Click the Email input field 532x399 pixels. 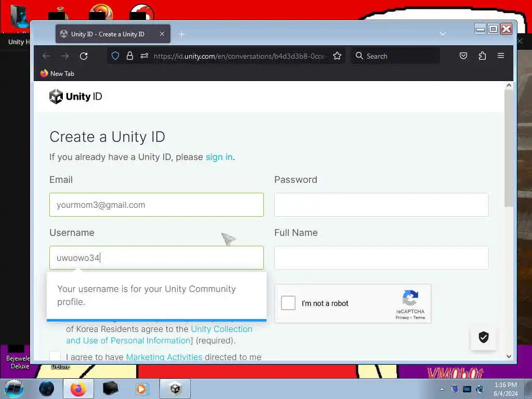pyautogui.click(x=156, y=205)
